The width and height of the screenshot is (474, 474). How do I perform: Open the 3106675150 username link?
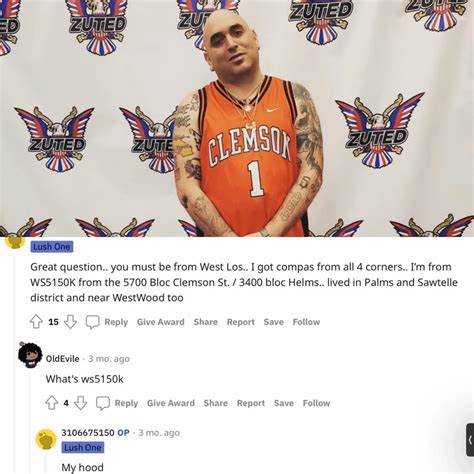point(88,433)
